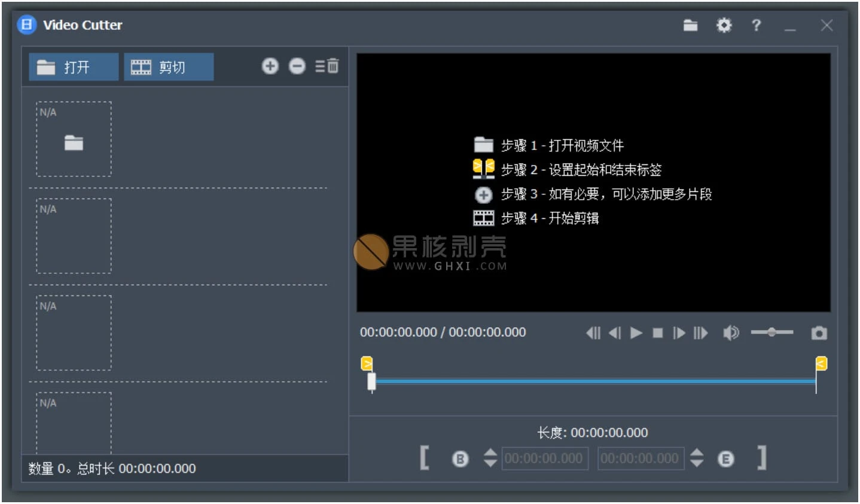860x504 pixels.
Task: Click the end time stepper arrows
Action: click(x=697, y=459)
